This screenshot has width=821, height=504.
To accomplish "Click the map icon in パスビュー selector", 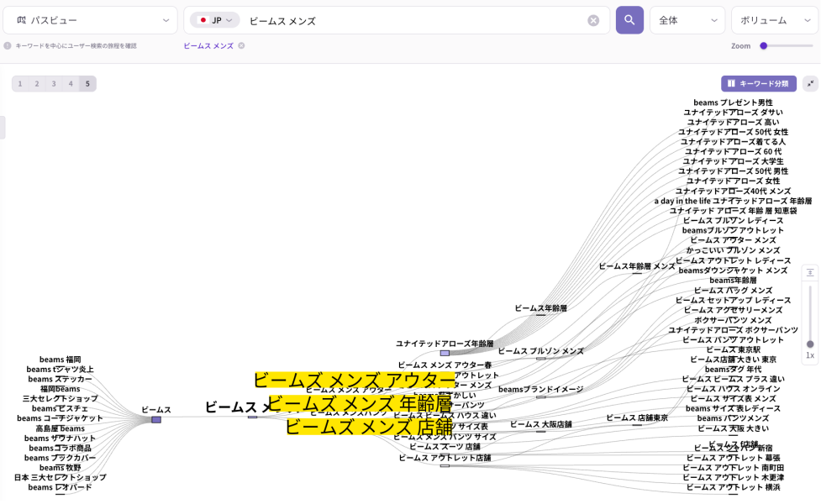I will 21,20.
